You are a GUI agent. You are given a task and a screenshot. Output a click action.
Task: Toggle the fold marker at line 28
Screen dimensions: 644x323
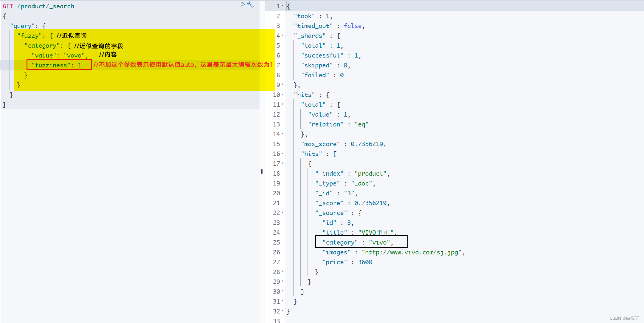[283, 272]
